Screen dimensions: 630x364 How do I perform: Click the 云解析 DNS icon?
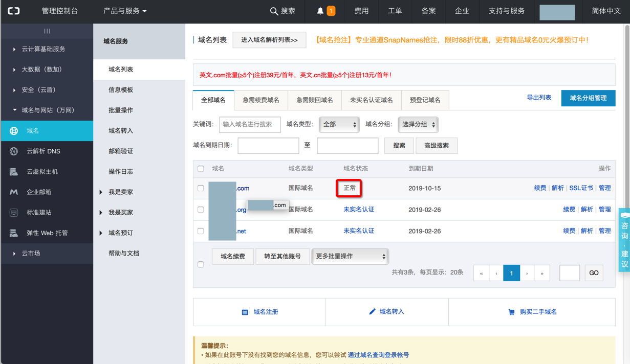14,151
